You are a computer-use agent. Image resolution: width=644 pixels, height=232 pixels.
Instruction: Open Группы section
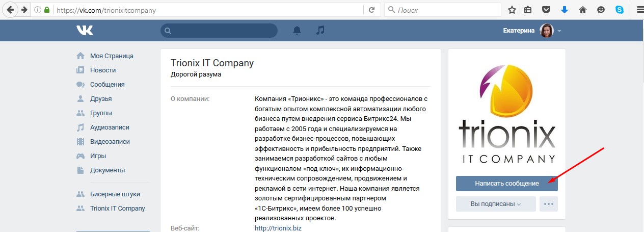(101, 113)
